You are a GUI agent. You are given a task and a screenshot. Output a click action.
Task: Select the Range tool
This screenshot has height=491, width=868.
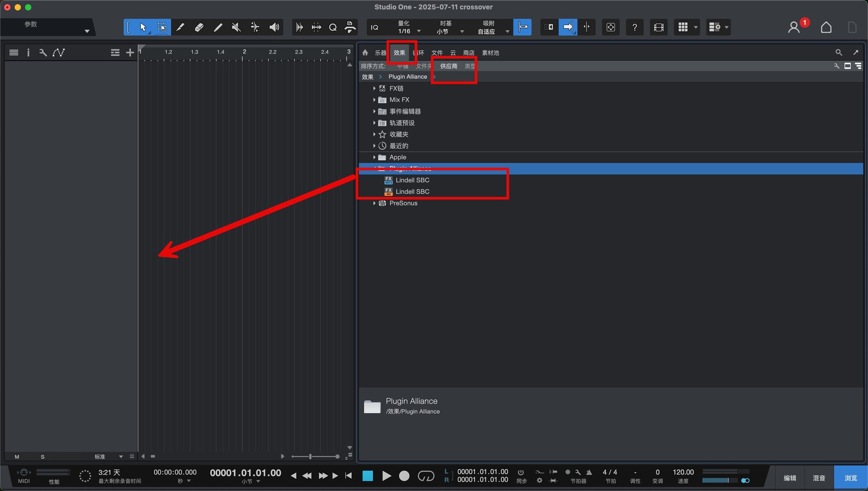click(x=161, y=27)
